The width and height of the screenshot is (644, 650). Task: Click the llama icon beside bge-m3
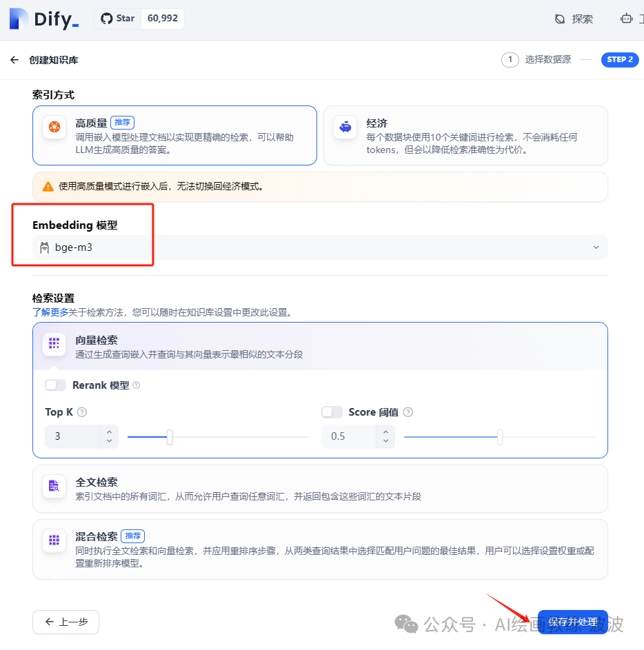click(44, 248)
